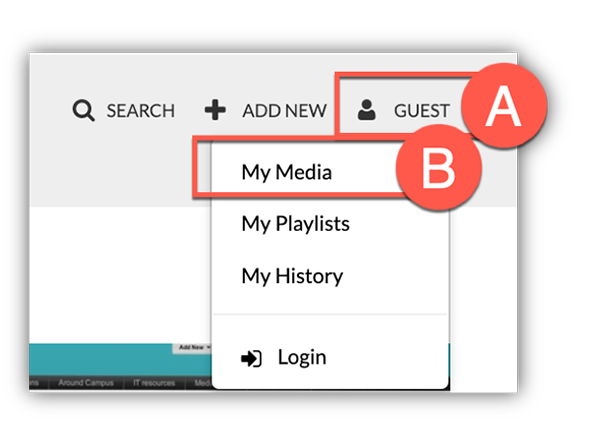Expand the GUEST user dropdown
This screenshot has height=421, width=600.
pos(421,111)
